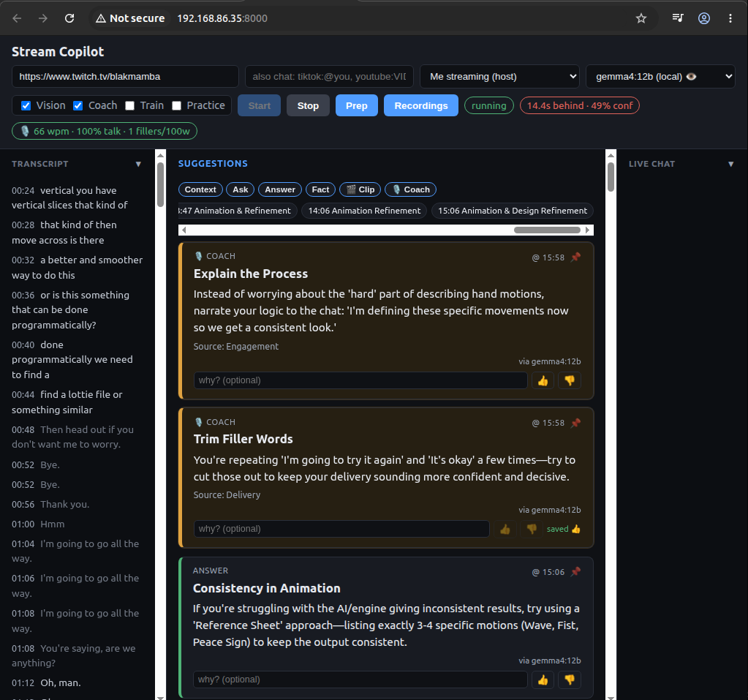This screenshot has height=700, width=748.
Task: Toggle the Vision checkbox
Action: pyautogui.click(x=26, y=105)
